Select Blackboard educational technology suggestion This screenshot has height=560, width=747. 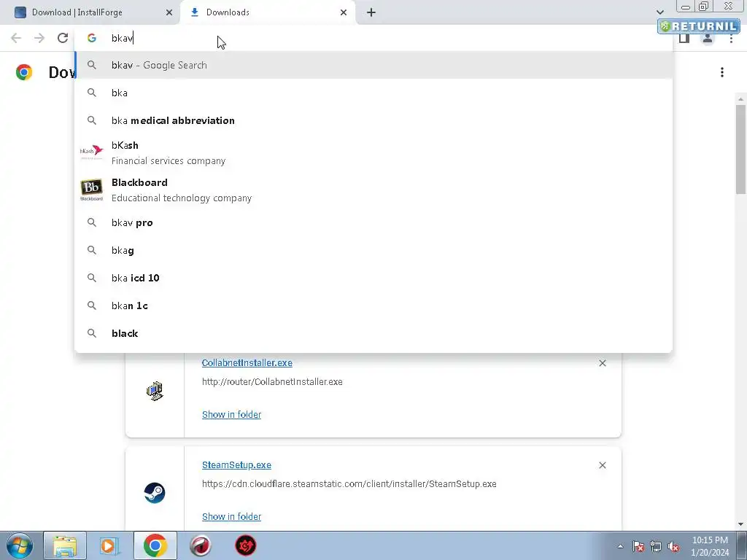pyautogui.click(x=373, y=190)
